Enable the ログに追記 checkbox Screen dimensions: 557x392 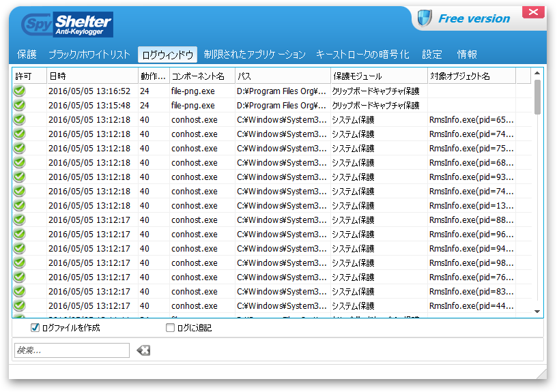pyautogui.click(x=170, y=328)
